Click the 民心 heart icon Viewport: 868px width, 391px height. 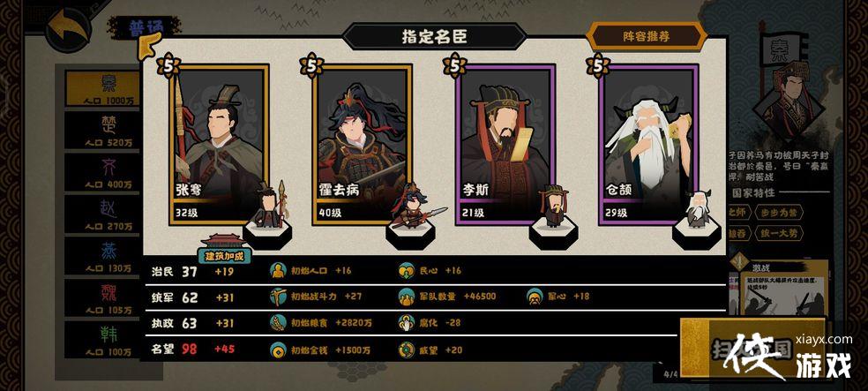click(407, 270)
